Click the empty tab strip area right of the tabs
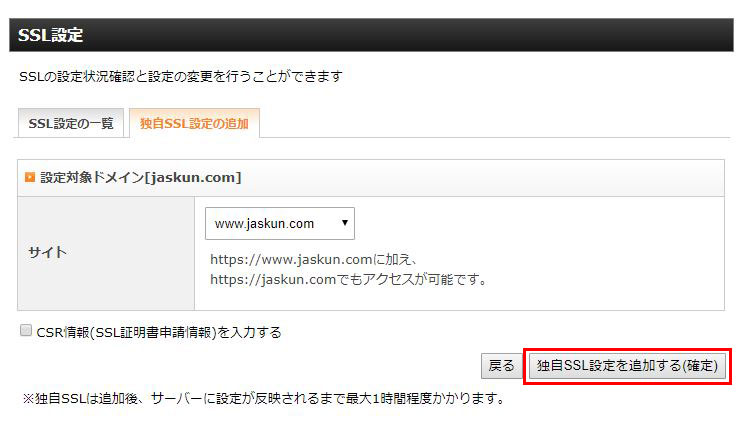This screenshot has height=434, width=749. pos(494,123)
